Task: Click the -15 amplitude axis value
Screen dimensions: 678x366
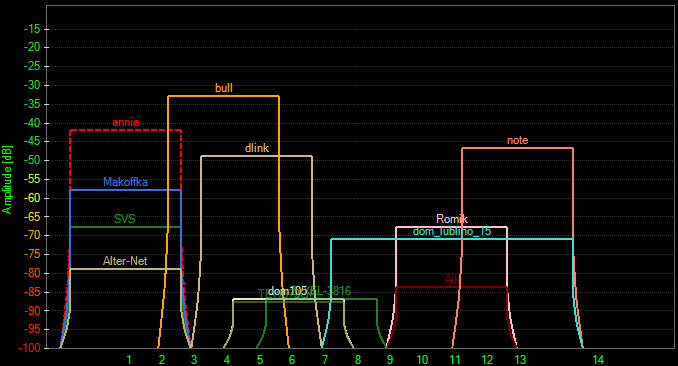Action: [x=32, y=29]
